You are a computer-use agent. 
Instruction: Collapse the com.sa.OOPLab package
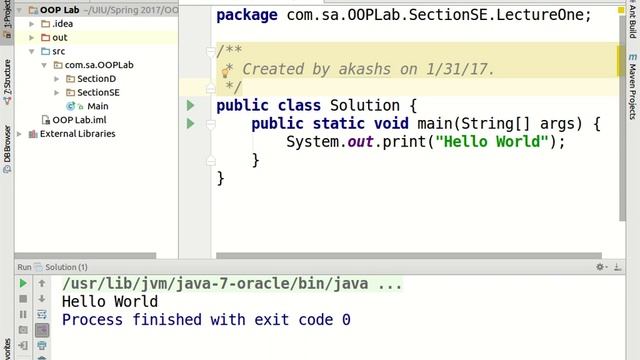(44, 65)
